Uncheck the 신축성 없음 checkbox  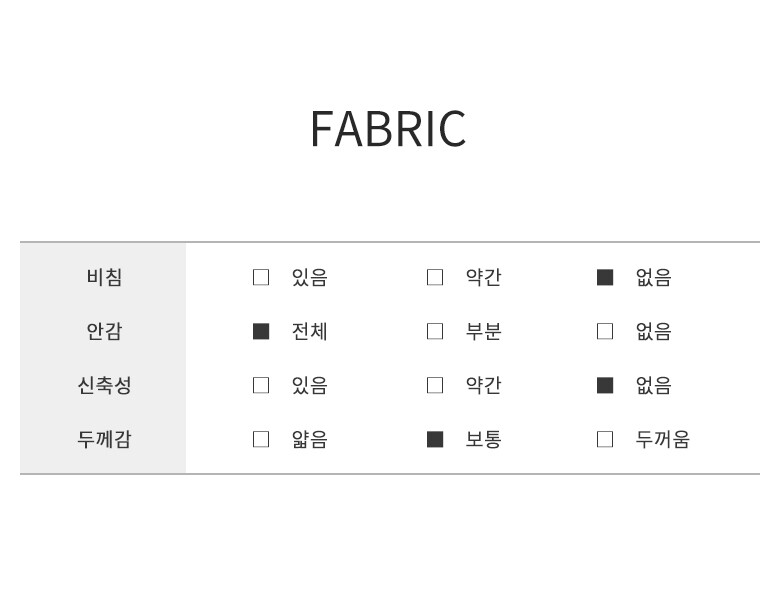click(605, 385)
